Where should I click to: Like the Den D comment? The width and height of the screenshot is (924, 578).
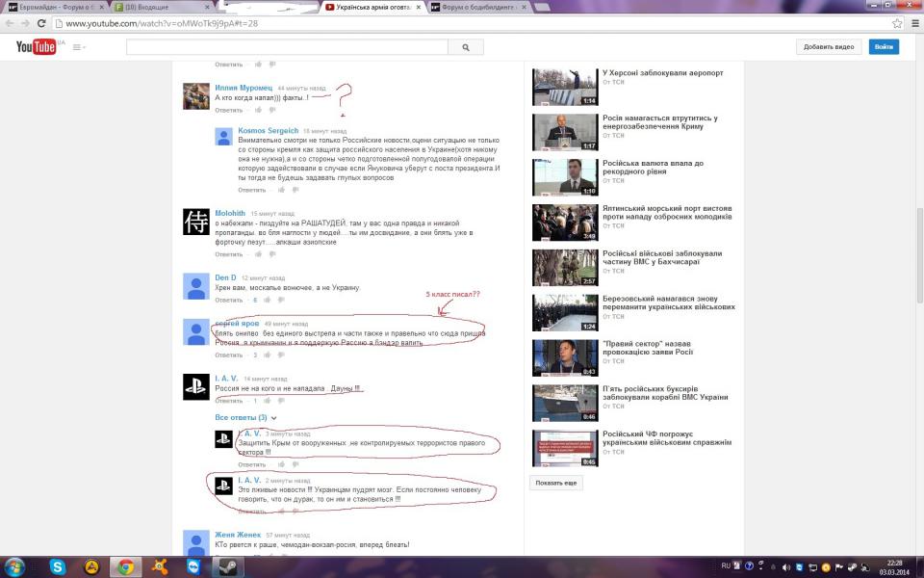pos(269,301)
